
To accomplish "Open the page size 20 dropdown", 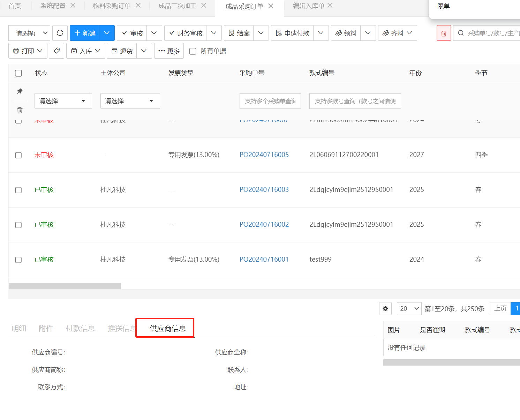I will click(x=409, y=309).
